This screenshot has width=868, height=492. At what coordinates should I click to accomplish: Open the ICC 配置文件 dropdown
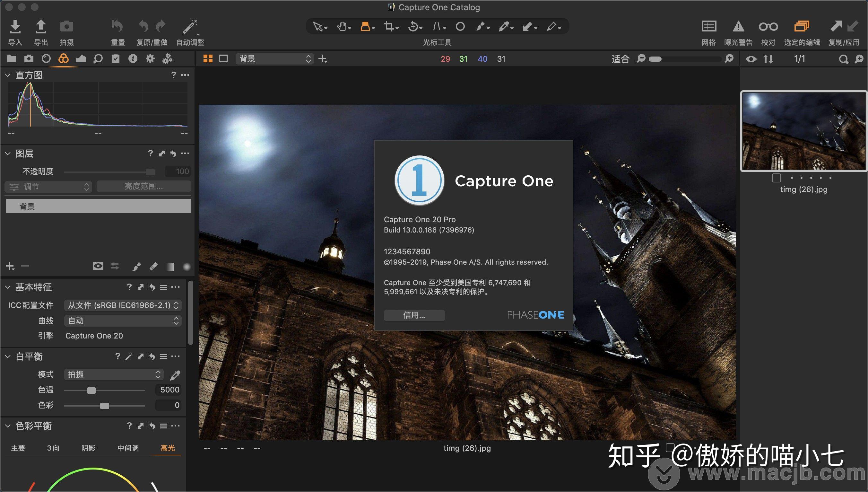tap(122, 305)
